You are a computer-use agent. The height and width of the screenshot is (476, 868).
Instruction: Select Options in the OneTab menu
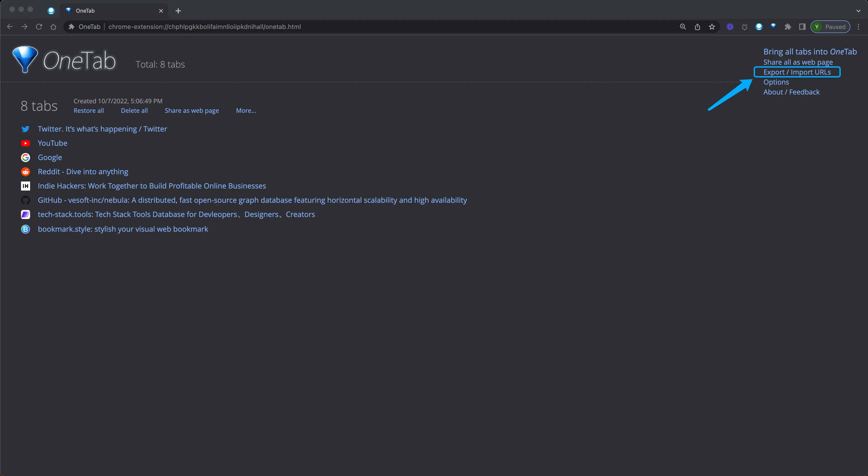[x=776, y=82]
